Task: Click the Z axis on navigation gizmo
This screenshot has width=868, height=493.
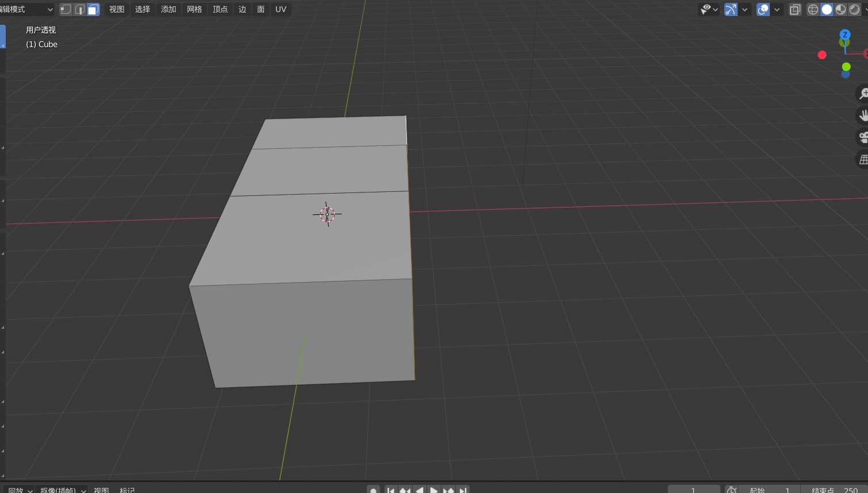Action: 844,34
